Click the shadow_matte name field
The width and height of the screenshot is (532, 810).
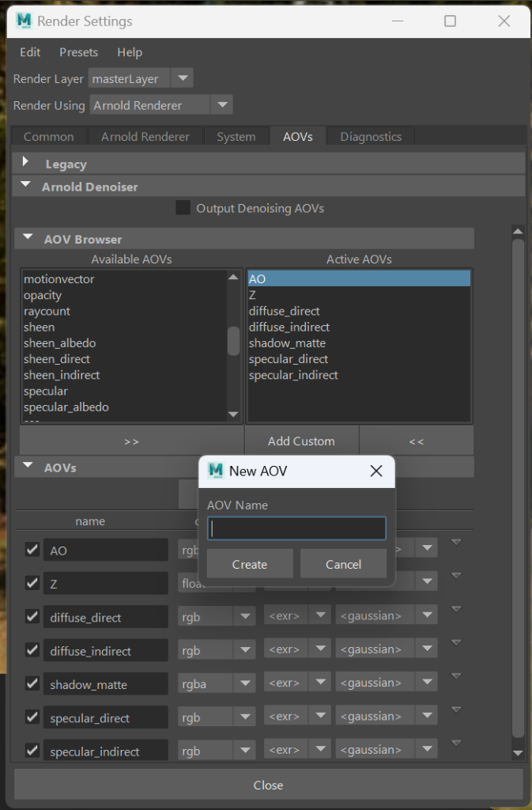tap(106, 684)
